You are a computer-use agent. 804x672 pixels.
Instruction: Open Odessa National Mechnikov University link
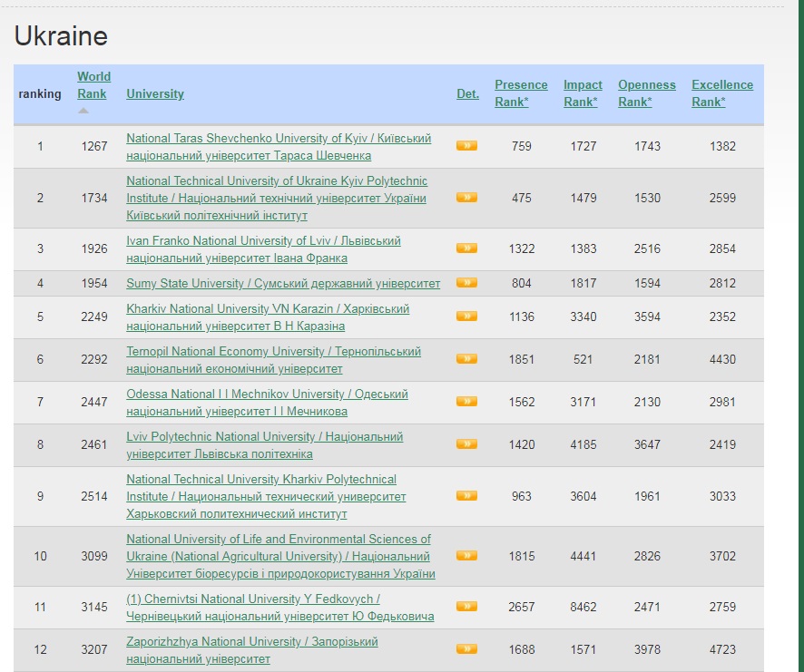click(x=267, y=403)
